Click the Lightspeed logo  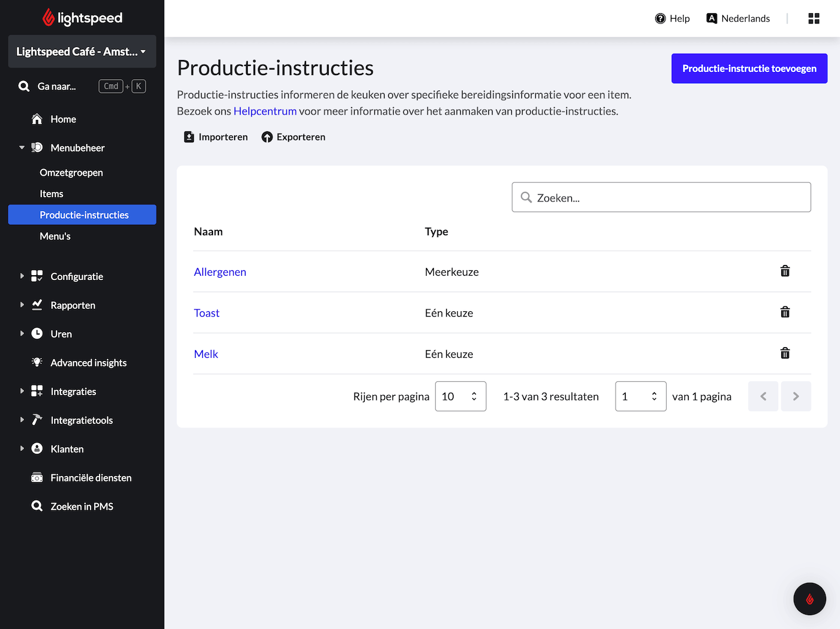(x=82, y=18)
